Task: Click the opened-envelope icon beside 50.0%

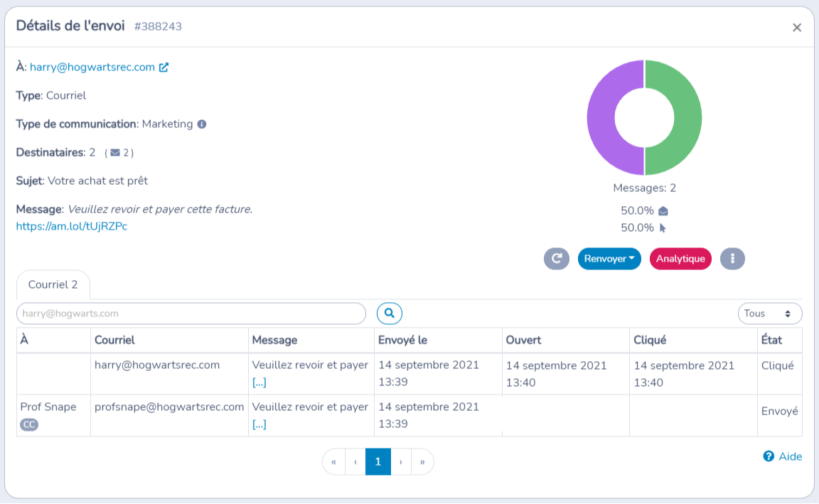Action: (663, 211)
